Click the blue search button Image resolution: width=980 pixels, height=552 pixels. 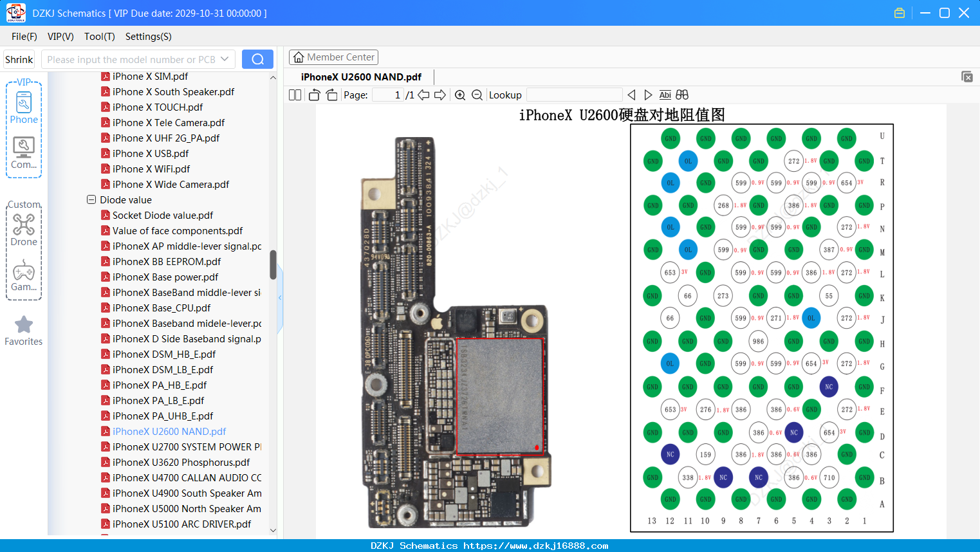[x=257, y=59]
